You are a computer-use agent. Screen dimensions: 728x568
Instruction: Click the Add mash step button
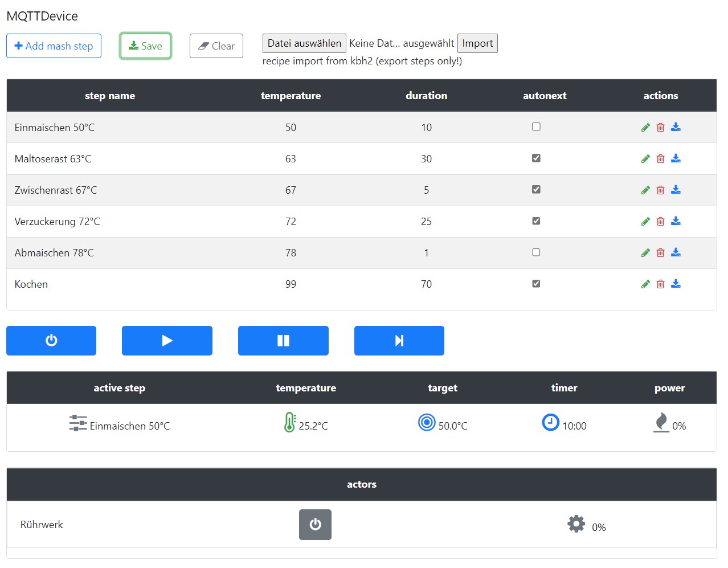[x=54, y=46]
